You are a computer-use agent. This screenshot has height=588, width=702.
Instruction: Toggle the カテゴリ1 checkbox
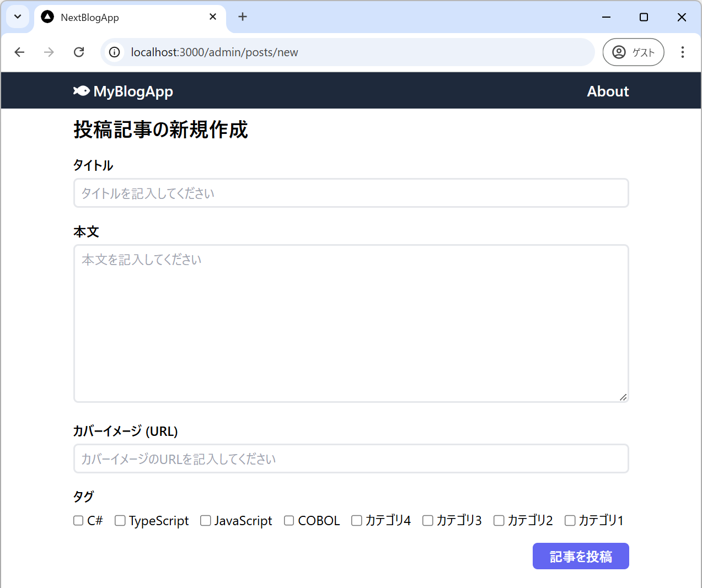(570, 521)
